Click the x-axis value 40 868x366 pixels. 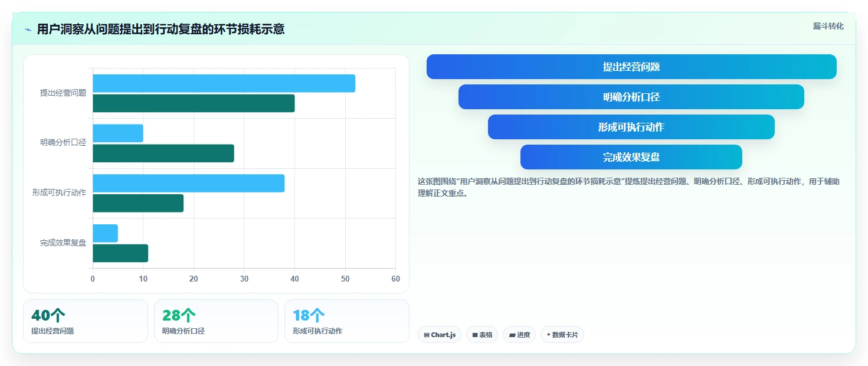pos(294,279)
